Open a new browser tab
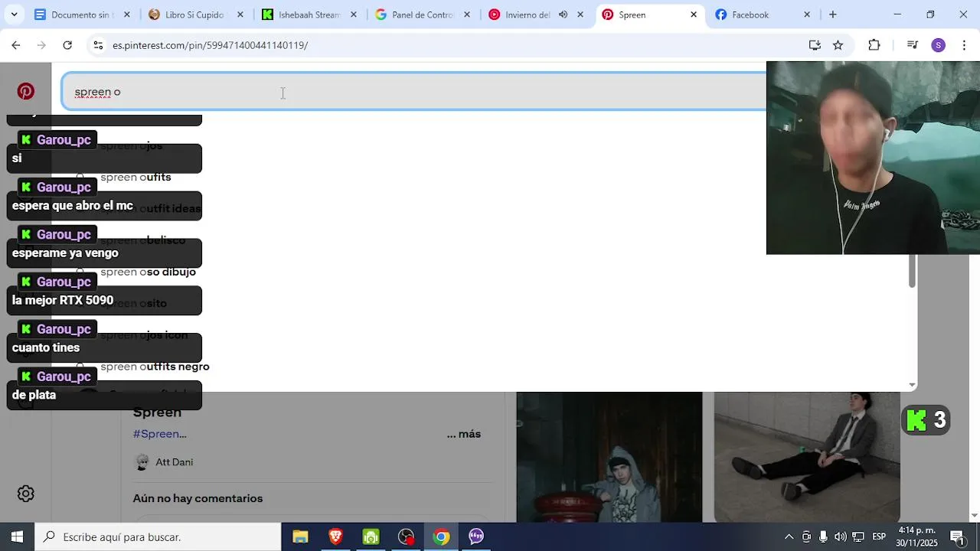 click(833, 15)
